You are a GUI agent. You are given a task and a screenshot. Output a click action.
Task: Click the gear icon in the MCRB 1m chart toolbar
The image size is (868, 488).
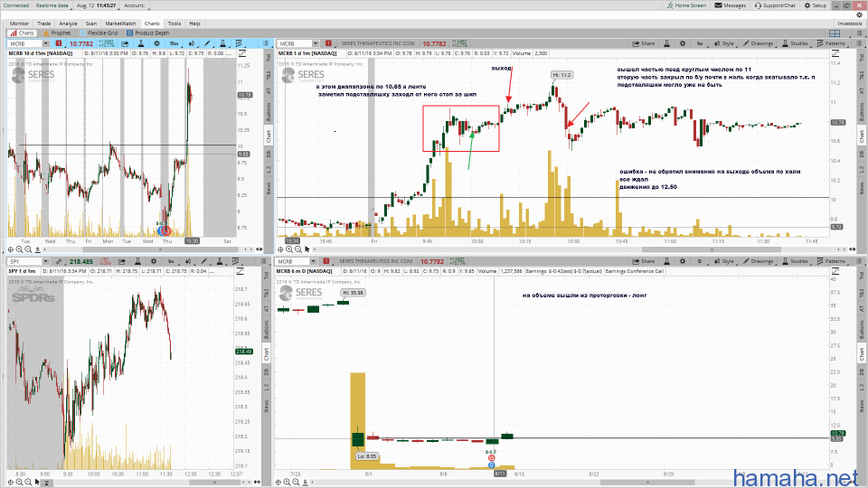(682, 43)
